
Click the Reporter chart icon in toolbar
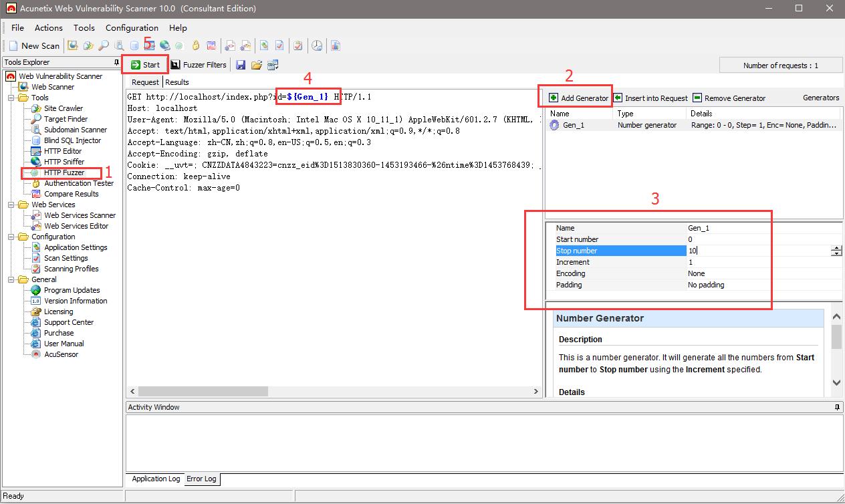(335, 45)
